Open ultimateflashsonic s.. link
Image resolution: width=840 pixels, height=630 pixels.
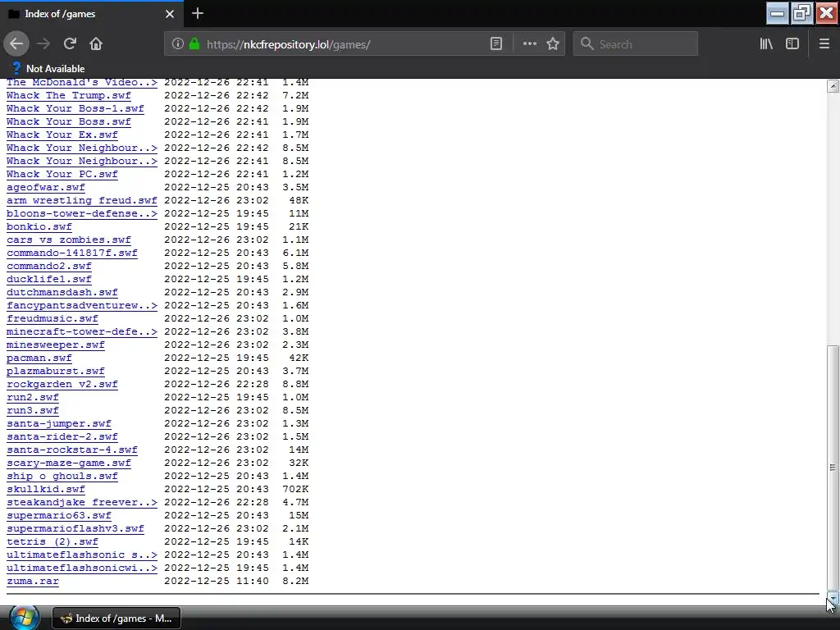pos(82,555)
